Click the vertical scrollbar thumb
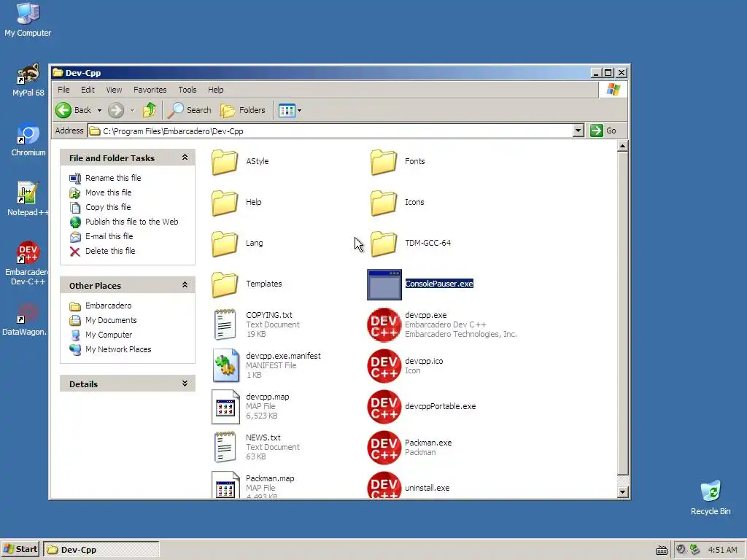The width and height of the screenshot is (747, 560). pos(622,314)
